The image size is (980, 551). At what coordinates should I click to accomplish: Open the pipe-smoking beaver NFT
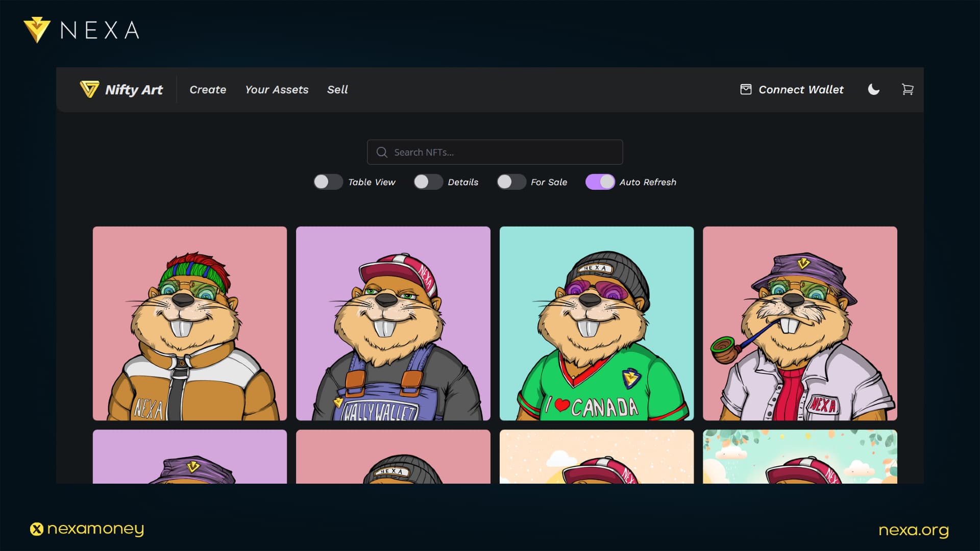[x=800, y=323]
